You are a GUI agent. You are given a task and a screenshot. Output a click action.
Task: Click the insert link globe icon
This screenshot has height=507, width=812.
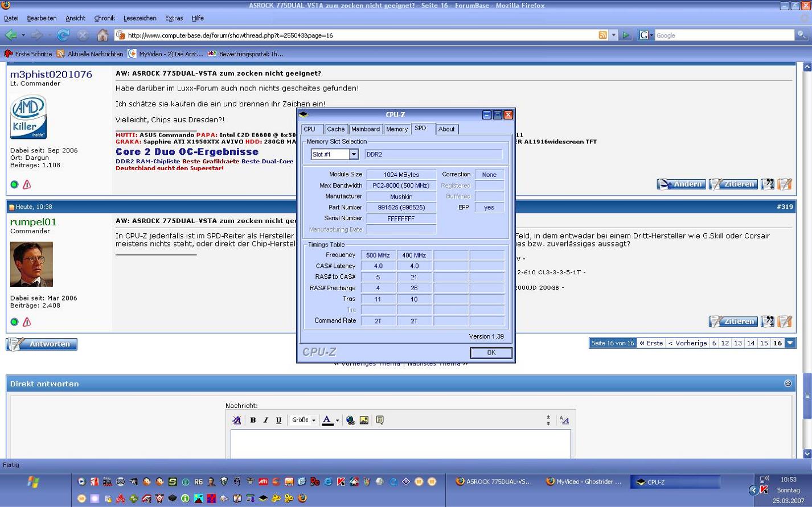coord(351,421)
